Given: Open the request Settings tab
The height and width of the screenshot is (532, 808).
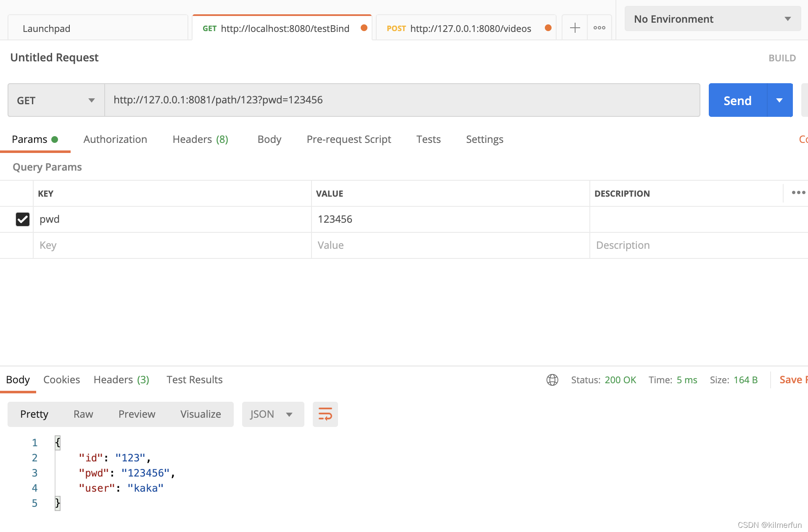Looking at the screenshot, I should pyautogui.click(x=484, y=140).
